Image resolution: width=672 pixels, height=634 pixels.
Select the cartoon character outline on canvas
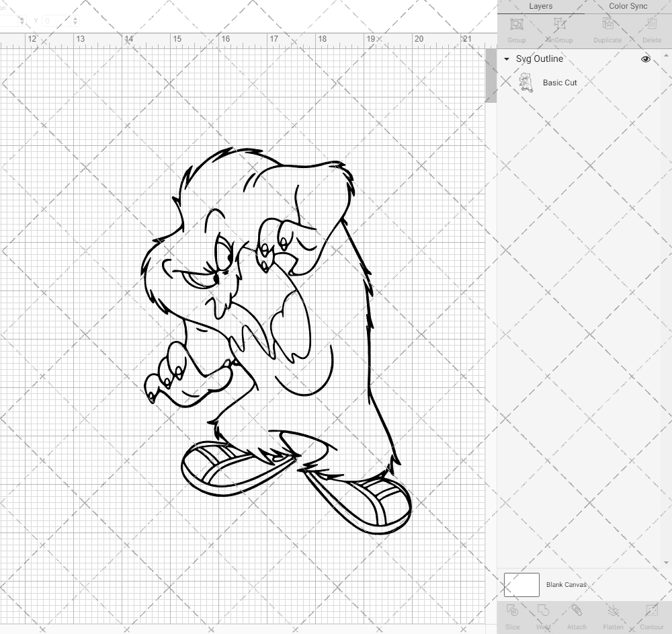tap(276, 341)
